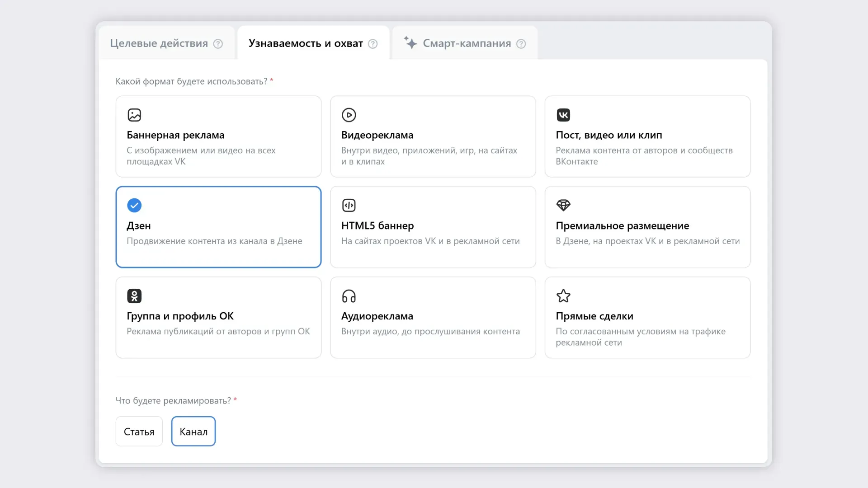Choose the Видеореклама format card
Screen dimensions: 868x488
pyautogui.click(x=433, y=136)
